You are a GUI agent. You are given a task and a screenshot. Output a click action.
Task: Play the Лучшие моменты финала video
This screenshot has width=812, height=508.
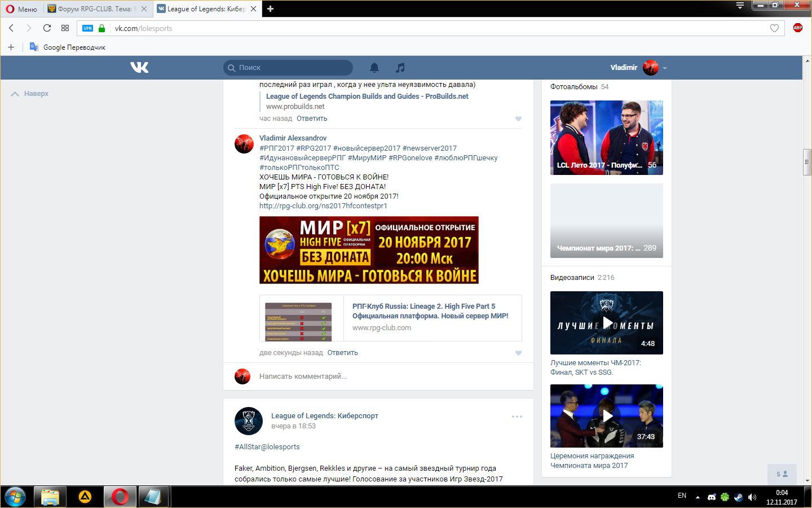click(x=607, y=323)
